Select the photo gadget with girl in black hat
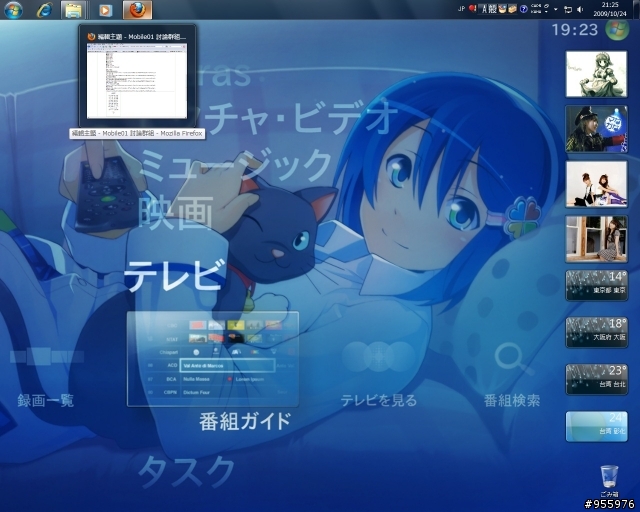Viewport: 640px width, 512px height. [596, 129]
